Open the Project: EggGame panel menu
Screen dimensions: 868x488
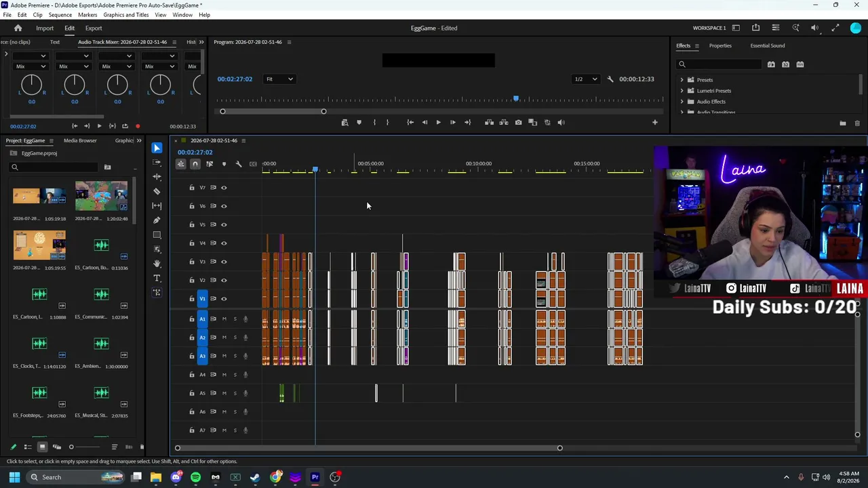[x=51, y=141]
